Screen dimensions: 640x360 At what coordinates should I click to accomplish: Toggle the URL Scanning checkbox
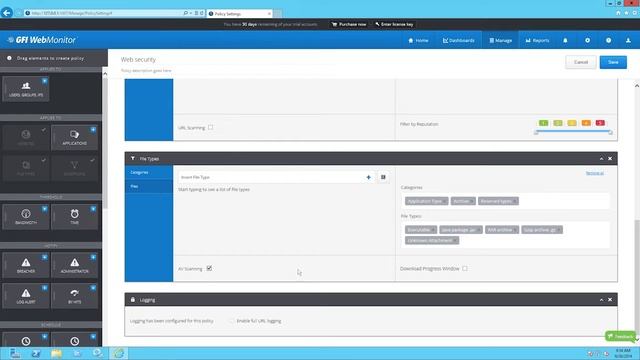[211, 127]
